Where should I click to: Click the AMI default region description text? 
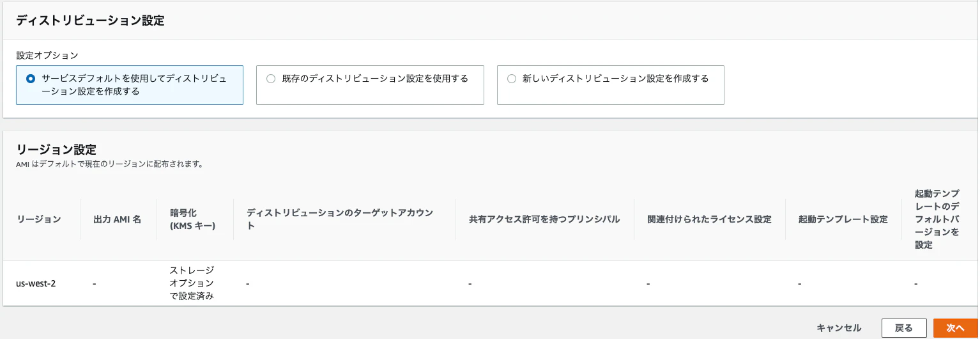[x=110, y=164]
